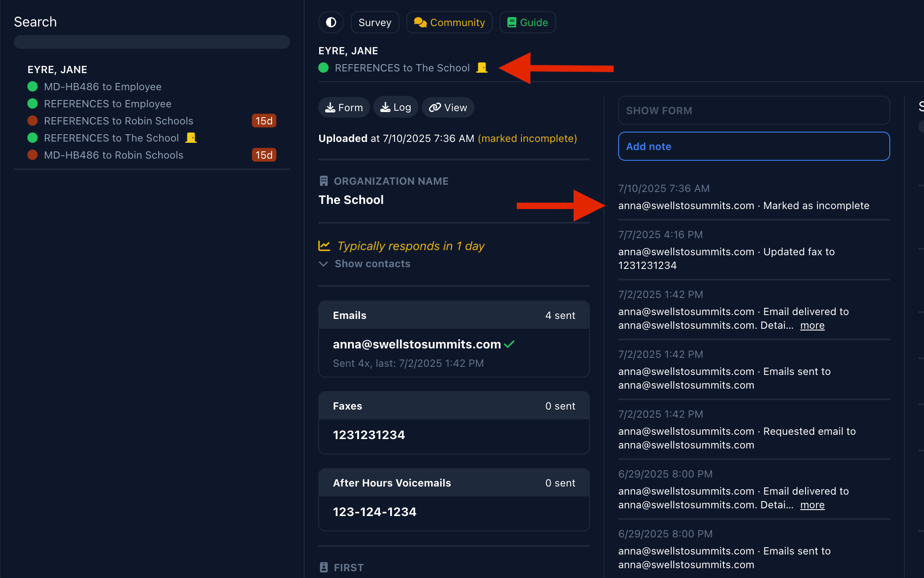Select REFERENCES to Robin Schools request
Viewport: 924px width, 578px height.
[x=118, y=121]
